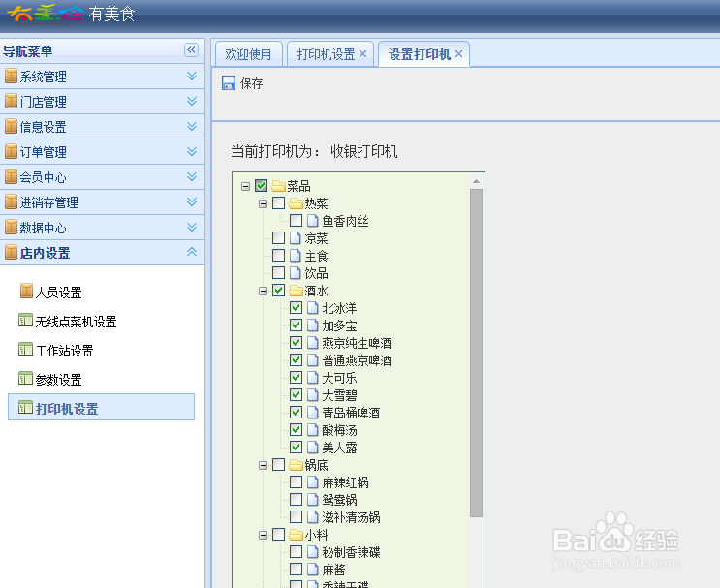Click the 系统管理 folder icon in navigation
This screenshot has width=720, height=588.
pyautogui.click(x=11, y=77)
